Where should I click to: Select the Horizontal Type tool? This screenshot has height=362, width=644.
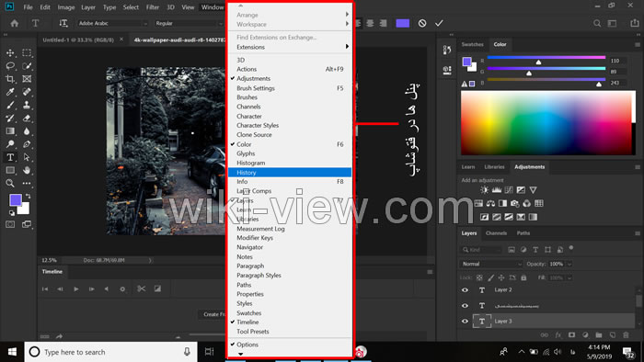pyautogui.click(x=10, y=157)
